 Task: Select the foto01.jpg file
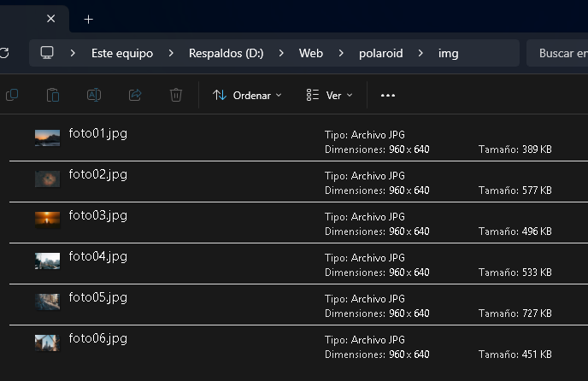(97, 133)
